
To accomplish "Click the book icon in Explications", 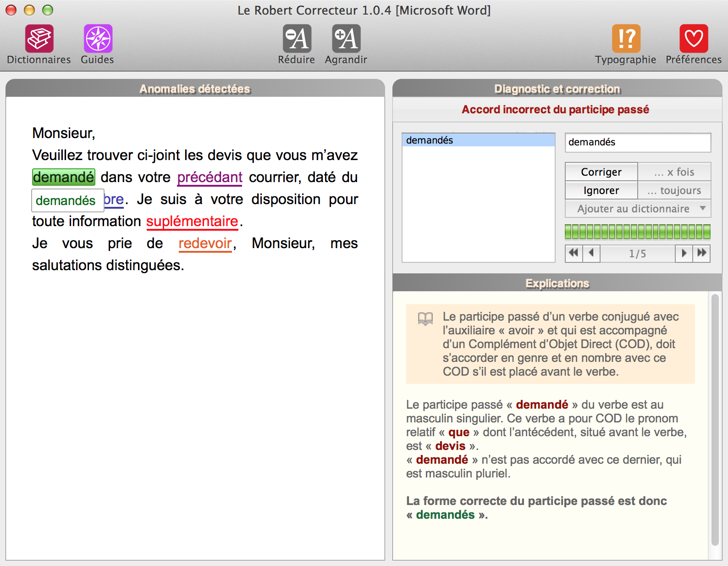I will pyautogui.click(x=425, y=319).
